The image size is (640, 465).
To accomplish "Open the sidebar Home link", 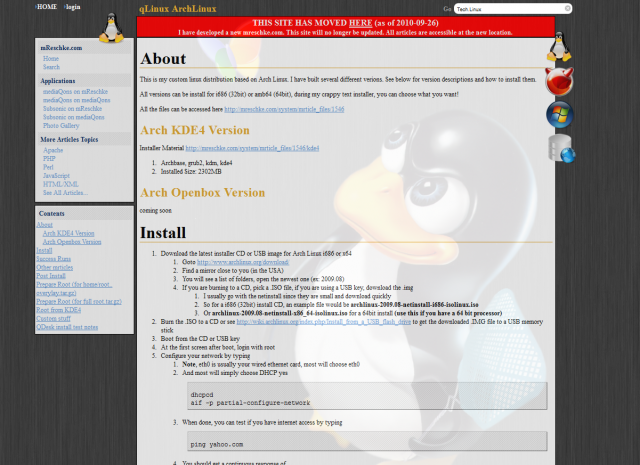I will click(x=51, y=58).
